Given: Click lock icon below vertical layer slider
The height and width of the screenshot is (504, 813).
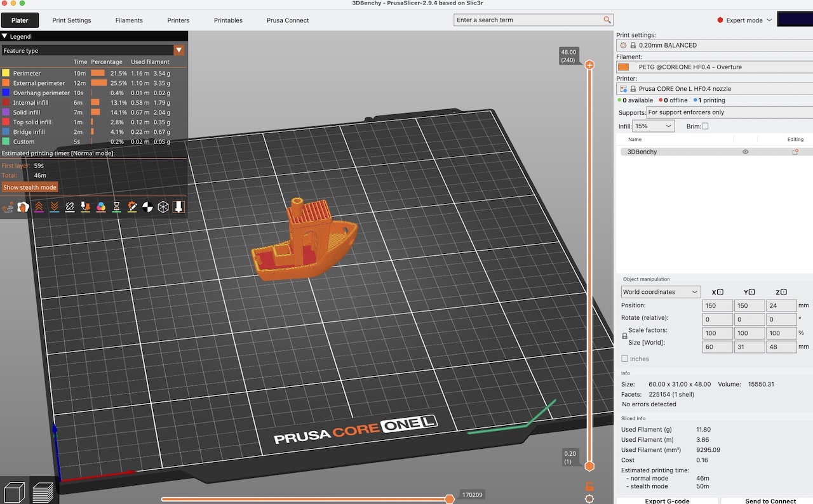Looking at the screenshot, I should [589, 486].
